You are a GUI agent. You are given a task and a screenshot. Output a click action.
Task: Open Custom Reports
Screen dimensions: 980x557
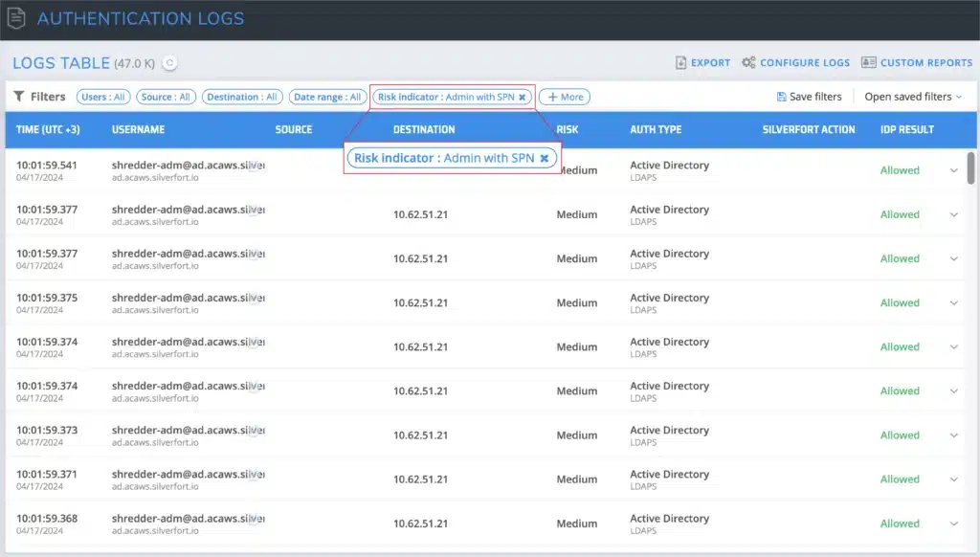pyautogui.click(x=917, y=62)
